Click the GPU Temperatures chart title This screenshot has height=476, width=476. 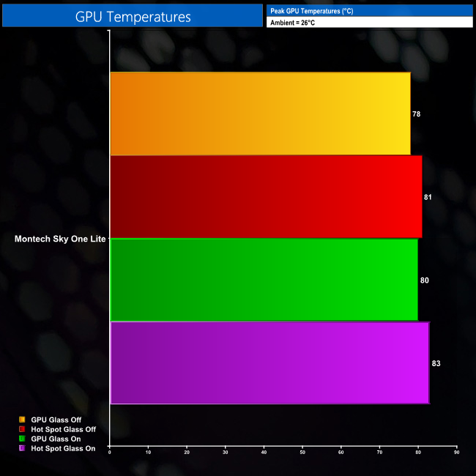click(133, 16)
